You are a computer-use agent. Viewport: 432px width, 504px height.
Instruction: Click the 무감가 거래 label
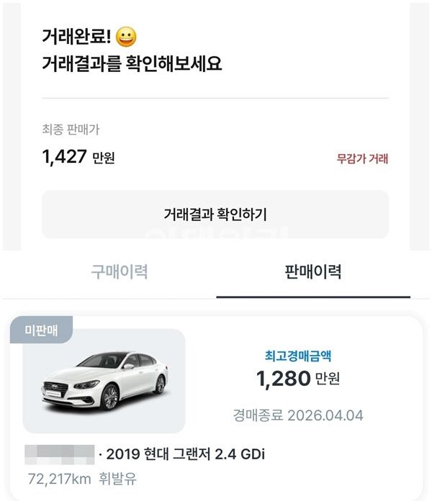click(362, 159)
